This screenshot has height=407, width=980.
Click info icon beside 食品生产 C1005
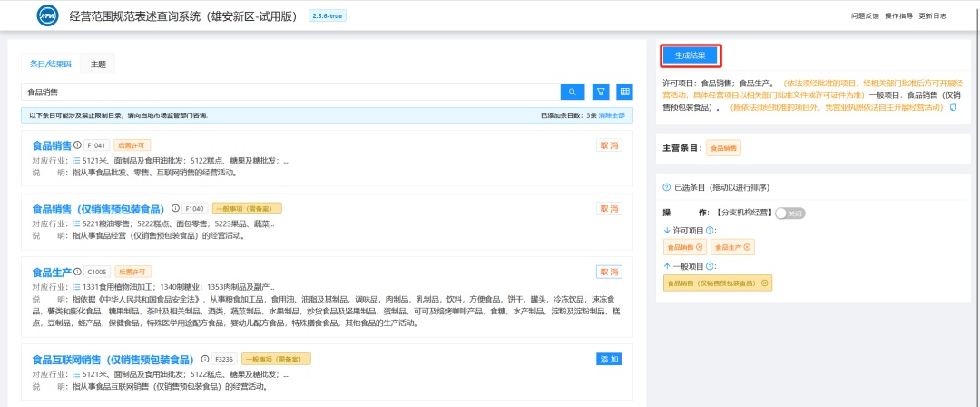77,272
